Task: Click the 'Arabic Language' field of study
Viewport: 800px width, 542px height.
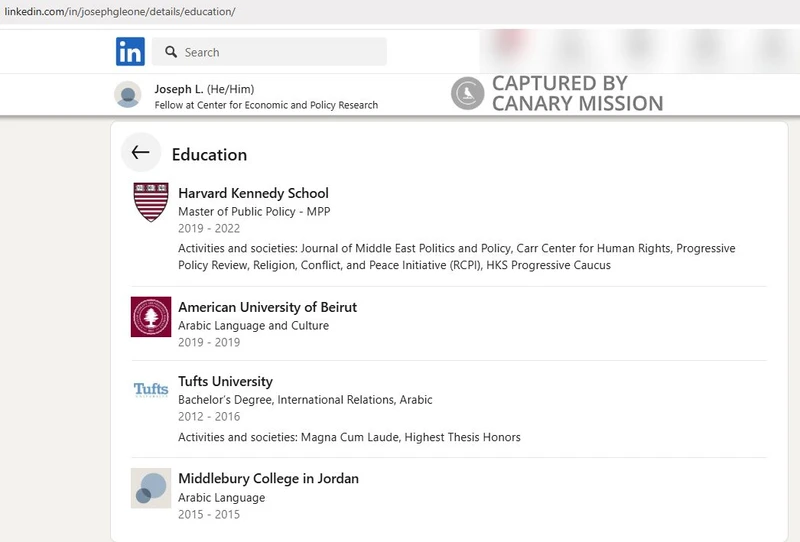Action: tap(221, 498)
